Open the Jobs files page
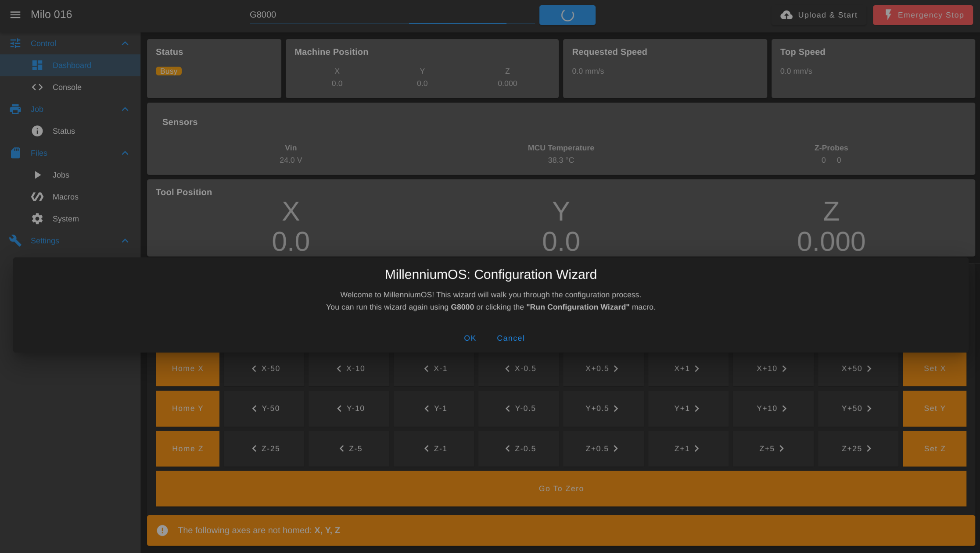 tap(70, 175)
